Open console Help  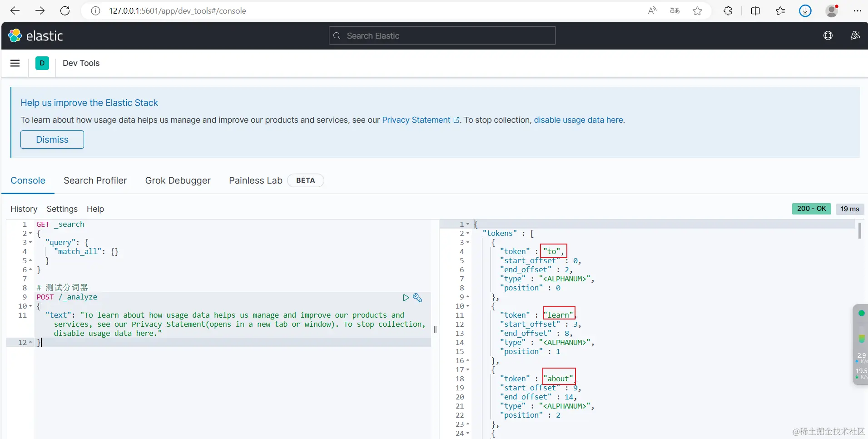click(x=95, y=209)
